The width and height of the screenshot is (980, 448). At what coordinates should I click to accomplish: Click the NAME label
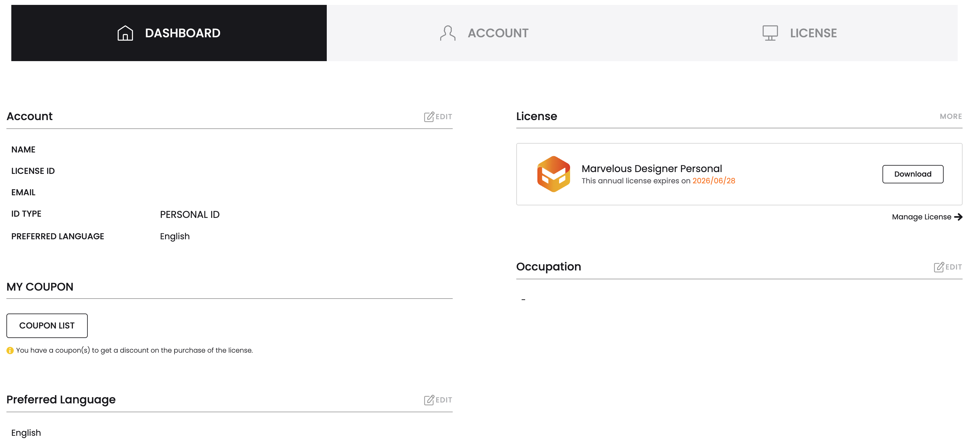point(23,150)
